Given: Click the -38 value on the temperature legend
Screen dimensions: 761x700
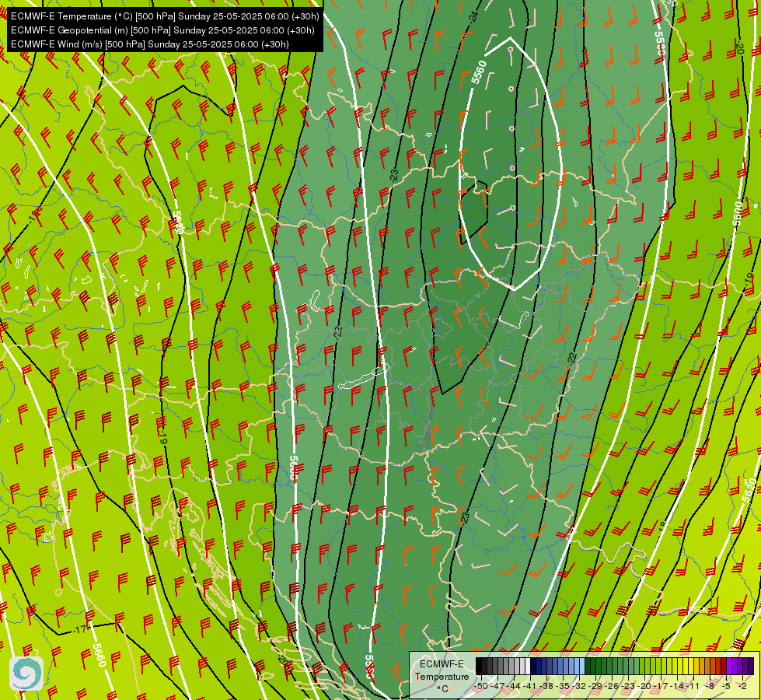Looking at the screenshot, I should click(546, 687).
